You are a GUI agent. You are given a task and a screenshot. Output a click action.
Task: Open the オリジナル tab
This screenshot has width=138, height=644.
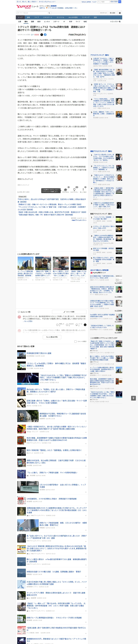pyautogui.click(x=60, y=17)
